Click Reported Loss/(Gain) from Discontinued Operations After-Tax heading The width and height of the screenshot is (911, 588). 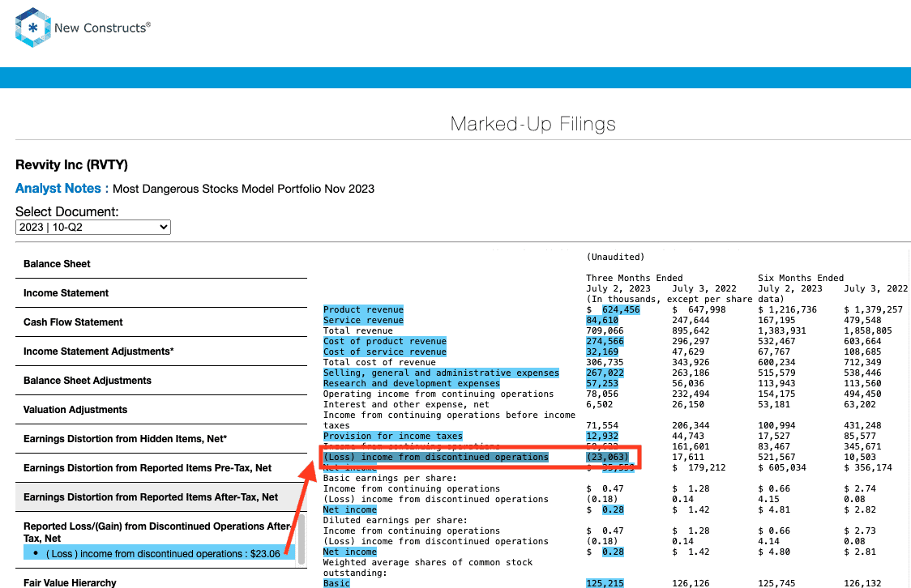point(157,532)
